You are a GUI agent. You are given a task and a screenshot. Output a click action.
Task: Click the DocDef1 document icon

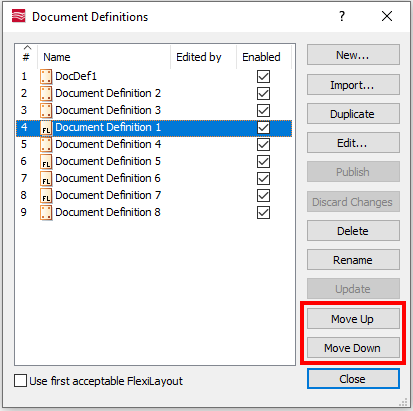tap(46, 76)
